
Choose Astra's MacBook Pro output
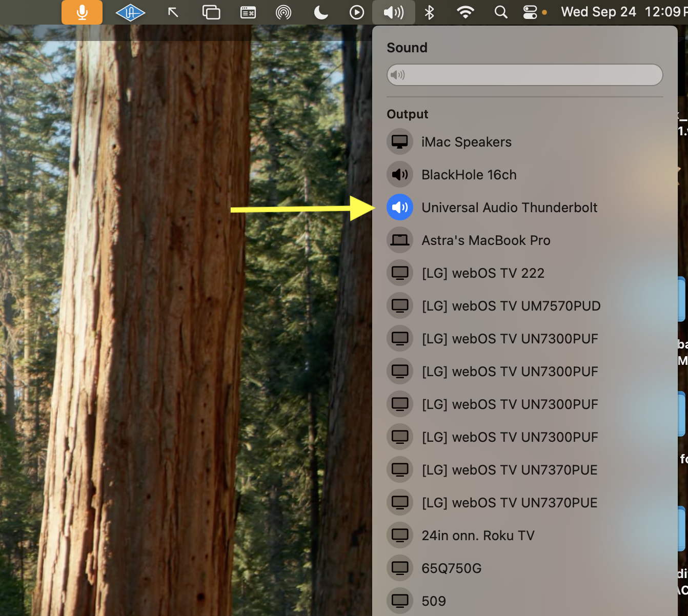pos(485,240)
